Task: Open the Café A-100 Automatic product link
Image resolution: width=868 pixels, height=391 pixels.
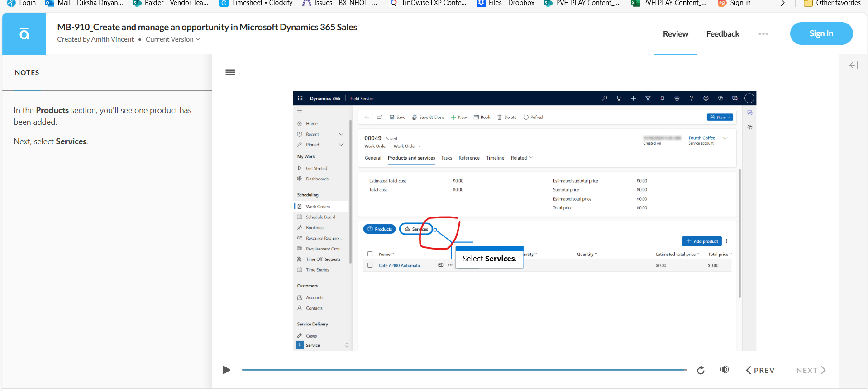Action: pos(400,265)
